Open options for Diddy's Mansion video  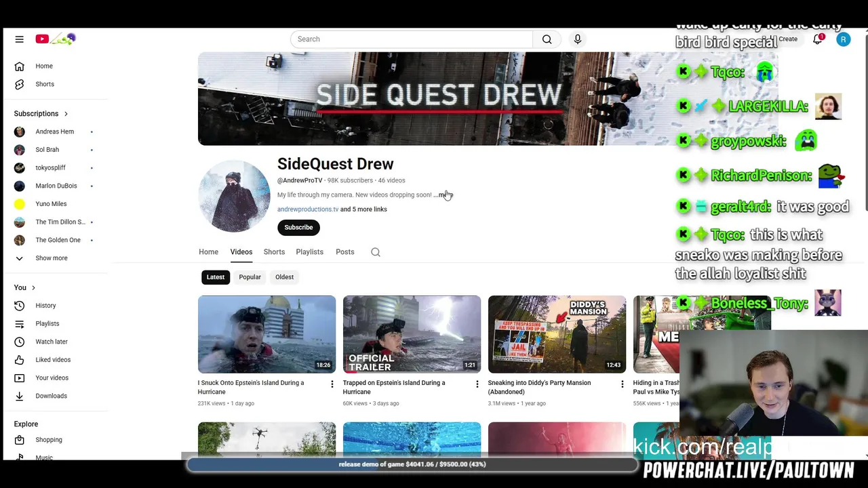[622, 384]
